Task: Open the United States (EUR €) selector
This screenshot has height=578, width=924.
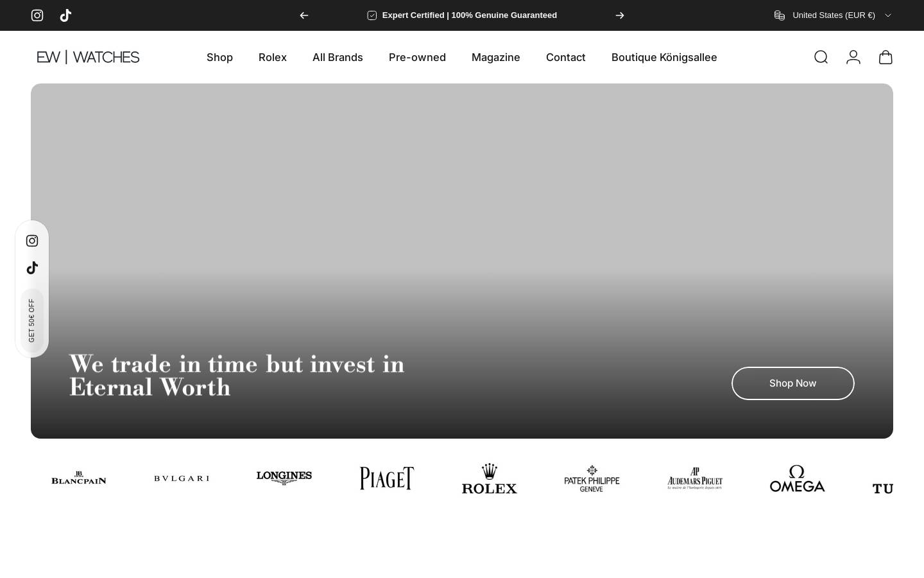Action: pyautogui.click(x=833, y=15)
